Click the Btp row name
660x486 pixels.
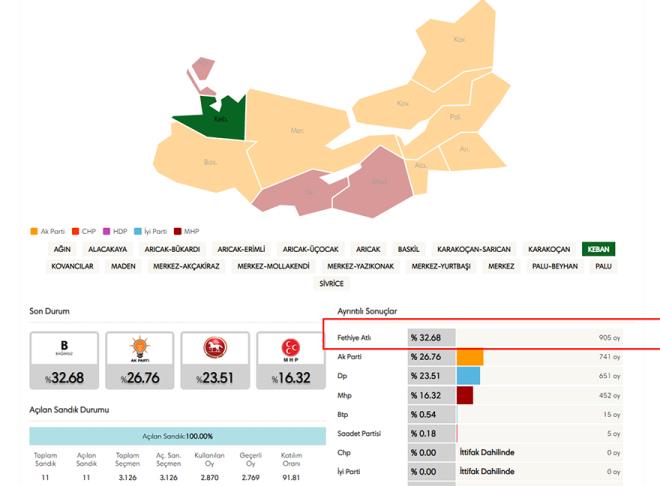coord(343,414)
